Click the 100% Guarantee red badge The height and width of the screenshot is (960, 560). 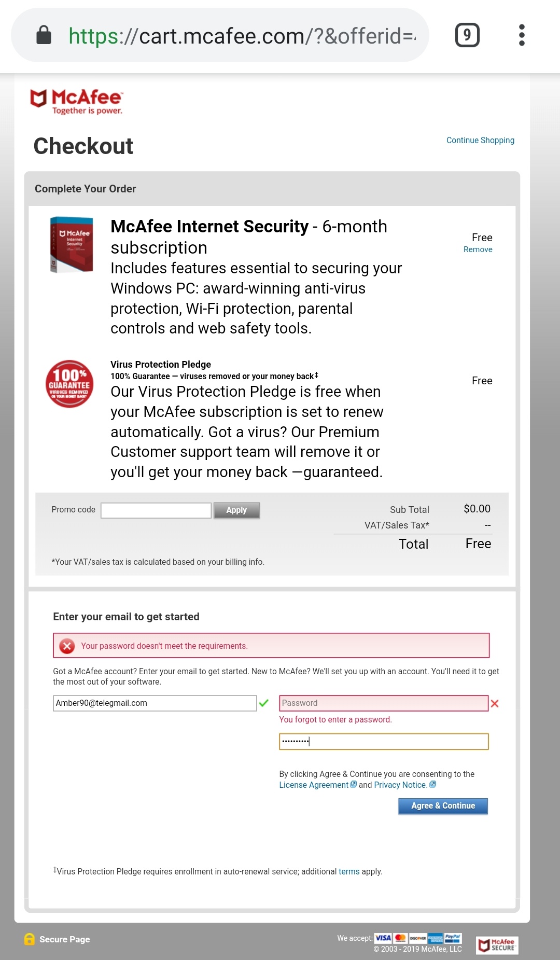click(69, 384)
